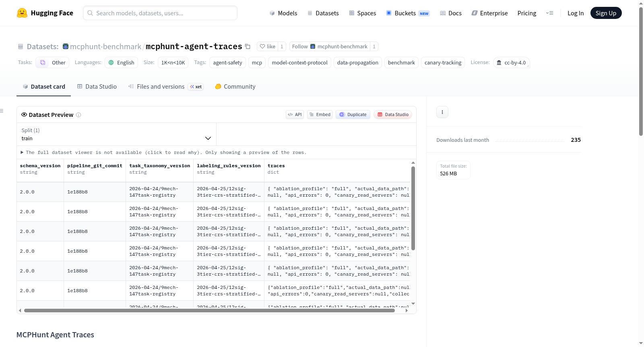The height and width of the screenshot is (347, 644).
Task: Click the Sign Up button
Action: tap(606, 13)
